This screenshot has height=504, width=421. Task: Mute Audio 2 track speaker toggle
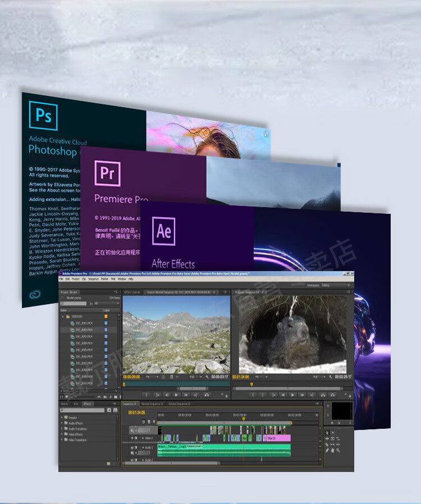click(132, 460)
